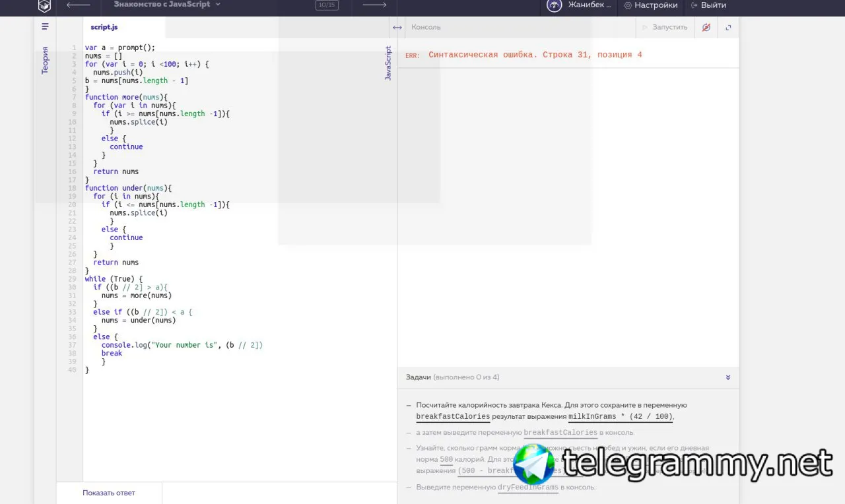Expand the Теория side panel

(x=45, y=60)
